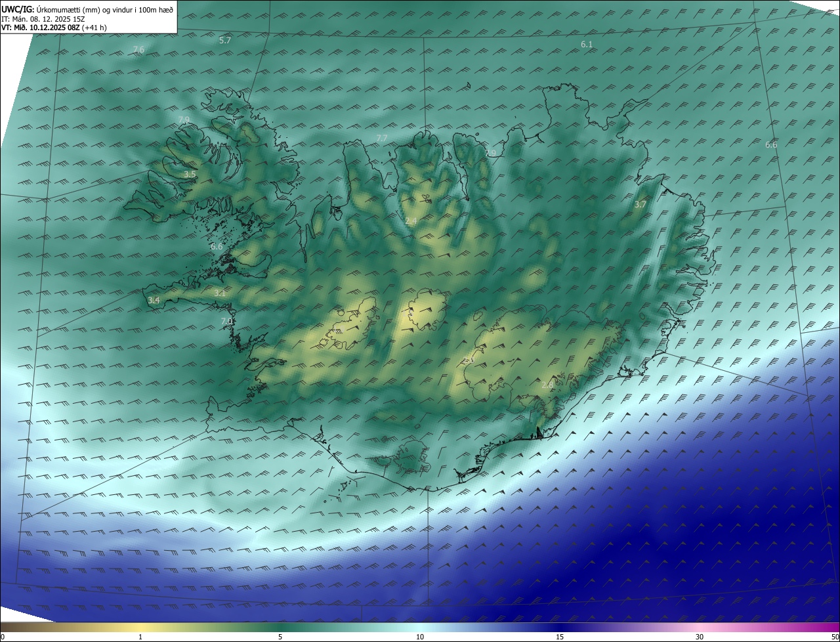Click the 2.8 value label on the map

547,385
